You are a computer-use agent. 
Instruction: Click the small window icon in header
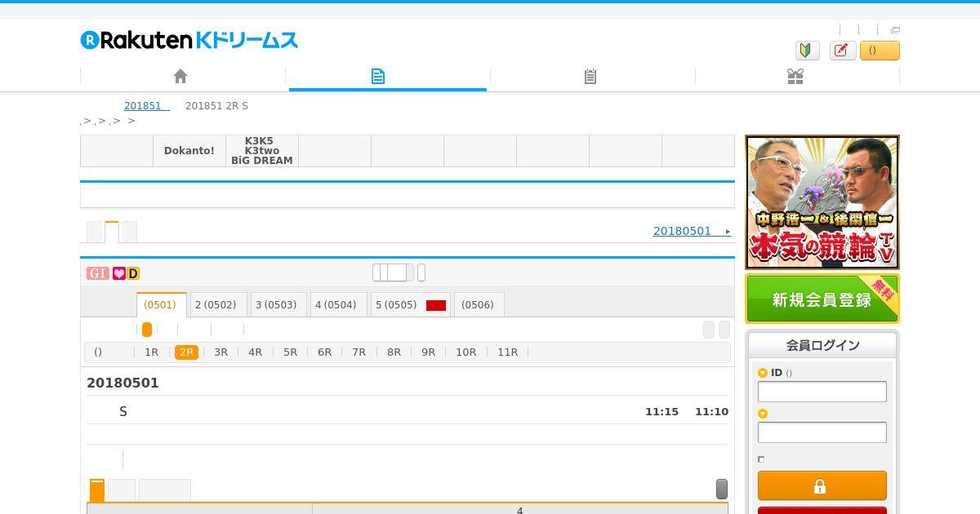(x=895, y=30)
